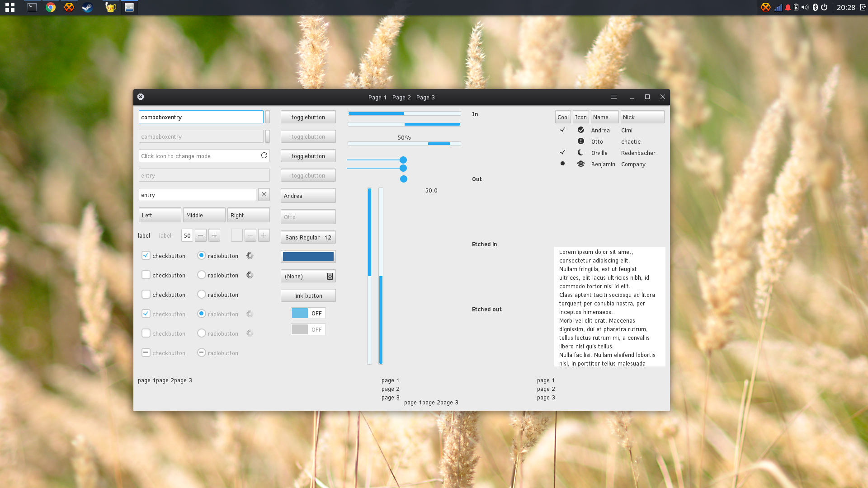Click the HexChat icon in the system tray
Image resolution: width=868 pixels, height=488 pixels.
click(x=765, y=7)
